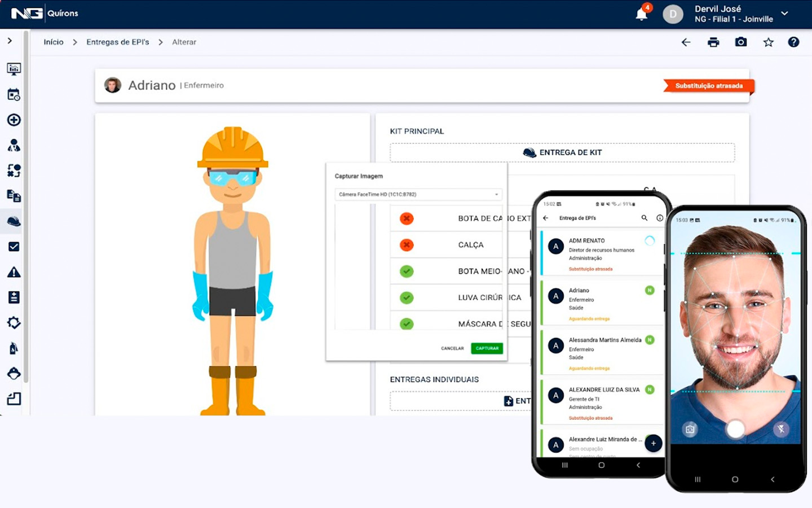Toggle the red status for CALÇA

[x=407, y=245]
